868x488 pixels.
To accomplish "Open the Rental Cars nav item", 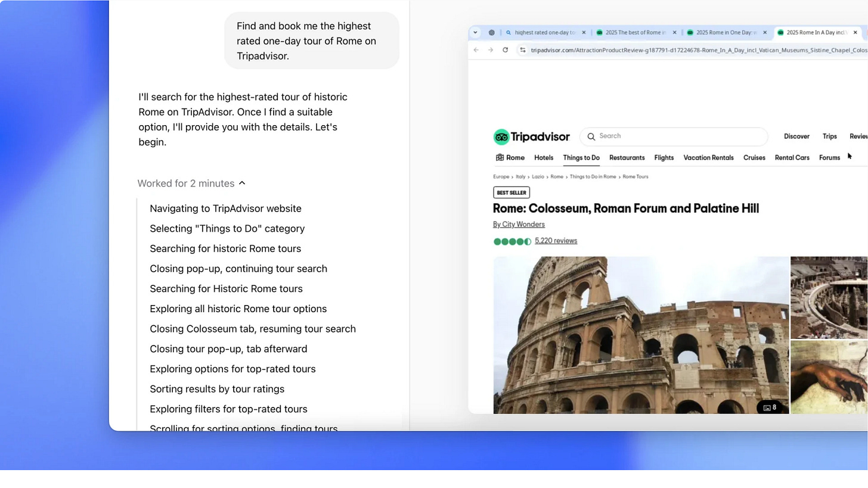I will [792, 158].
